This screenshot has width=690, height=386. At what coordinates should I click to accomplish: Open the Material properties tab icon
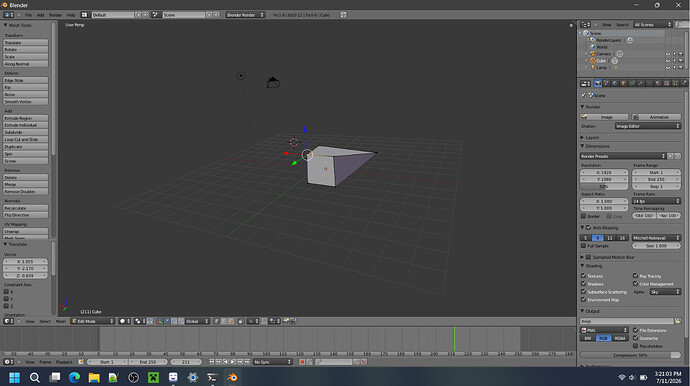[658, 83]
